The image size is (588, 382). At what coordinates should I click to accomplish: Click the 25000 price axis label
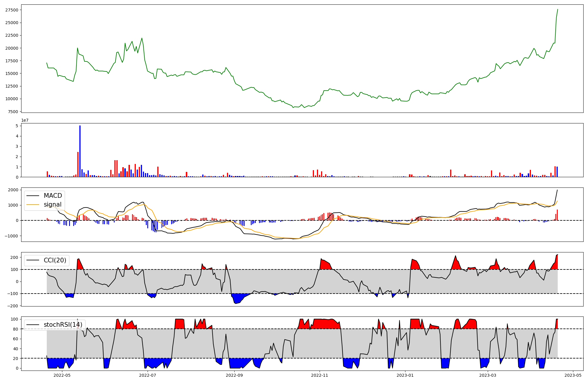[x=12, y=23]
